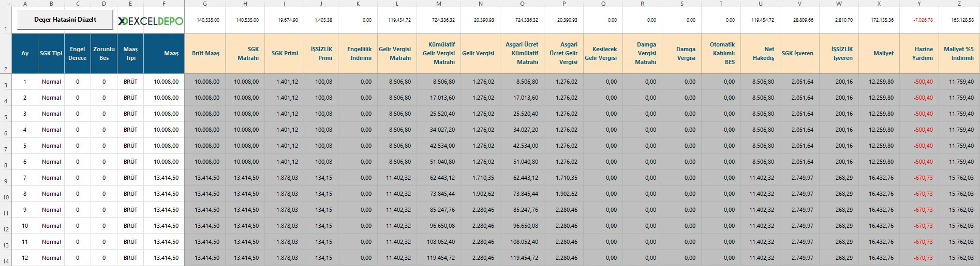Select Hazine Yardımı -670,73 for month 12

tap(919, 258)
